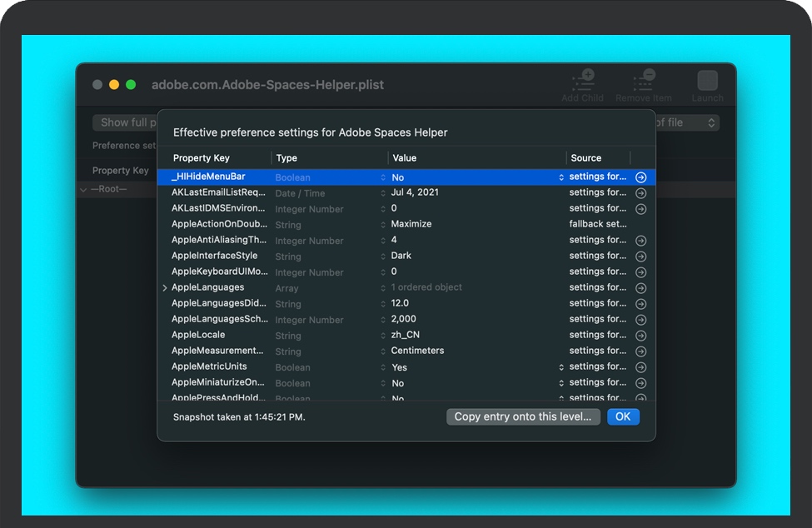Toggle the _HIHideMenuBar boolean value stepper
This screenshot has height=528, width=812.
561,177
